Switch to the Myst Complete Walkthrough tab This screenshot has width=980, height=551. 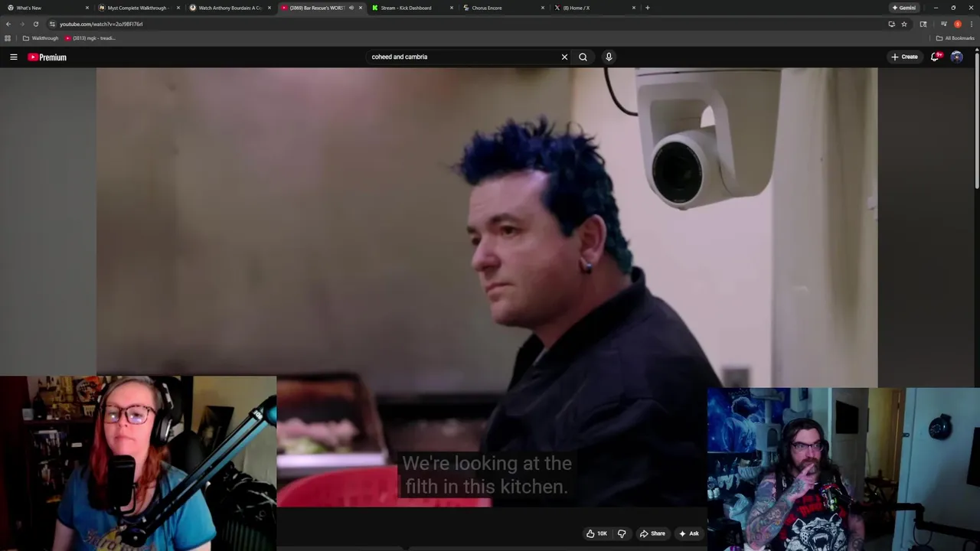(138, 8)
